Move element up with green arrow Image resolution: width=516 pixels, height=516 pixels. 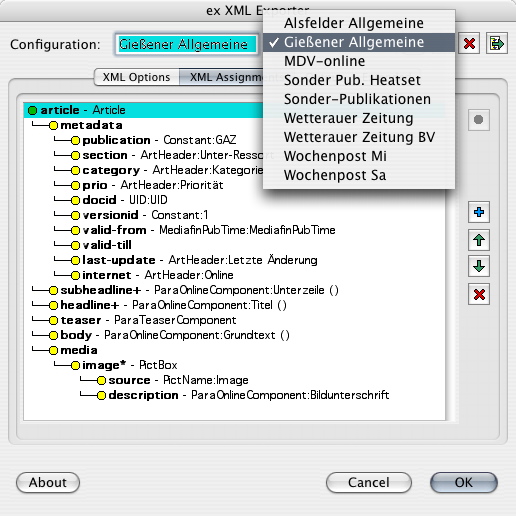(479, 240)
